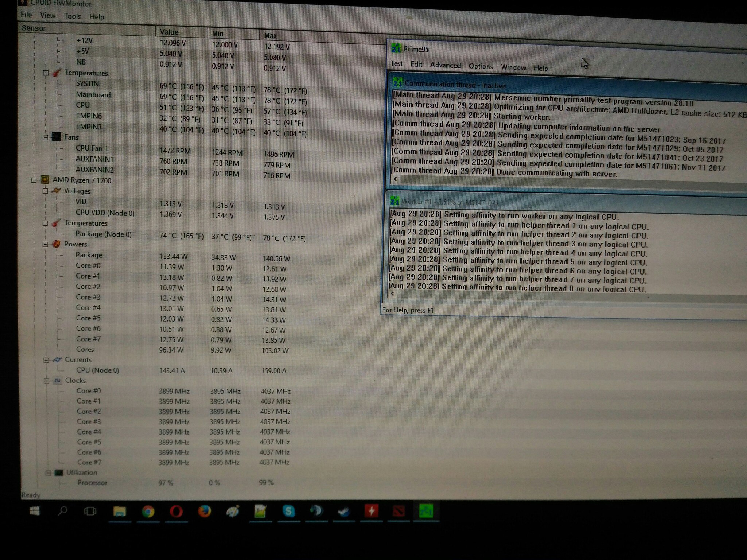The height and width of the screenshot is (560, 747).
Task: Open Prime95 Advanced menu
Action: pos(445,65)
